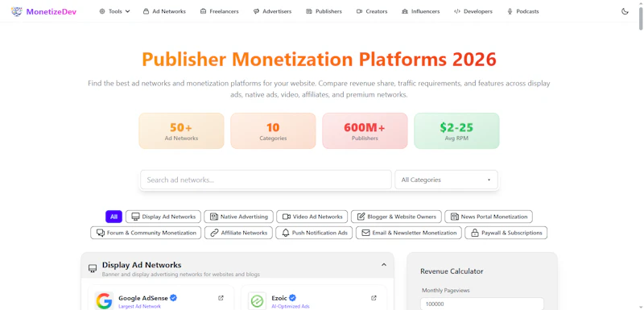This screenshot has width=644, height=310.
Task: Click the Ezoic card title
Action: click(279, 298)
